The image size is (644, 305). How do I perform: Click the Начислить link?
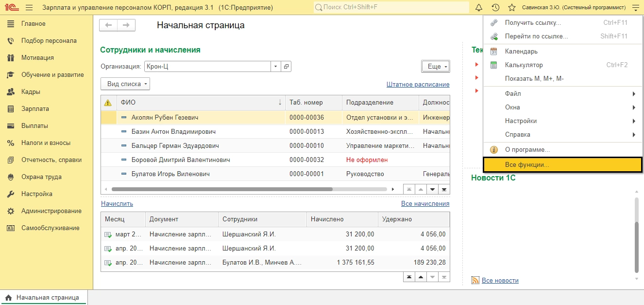(117, 204)
